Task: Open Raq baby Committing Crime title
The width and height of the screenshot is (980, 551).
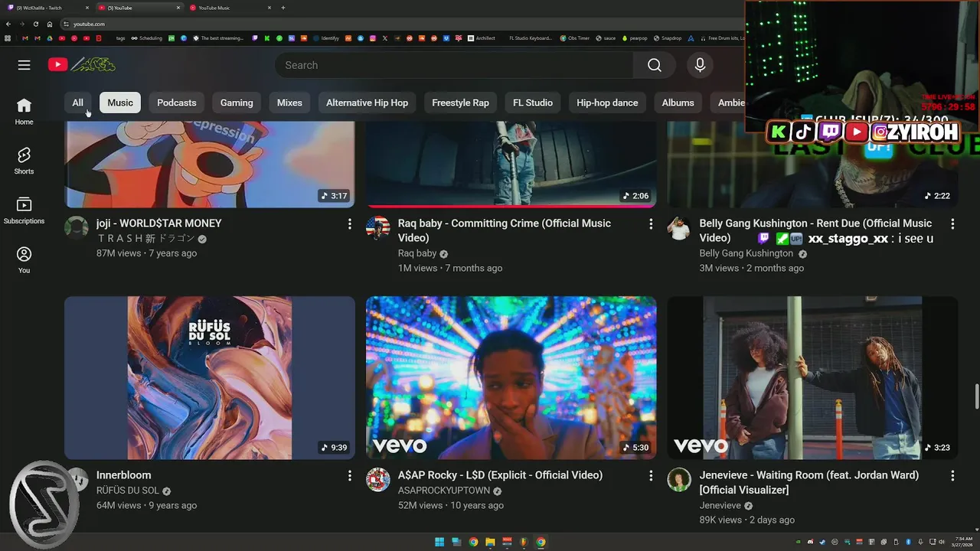Action: point(505,230)
